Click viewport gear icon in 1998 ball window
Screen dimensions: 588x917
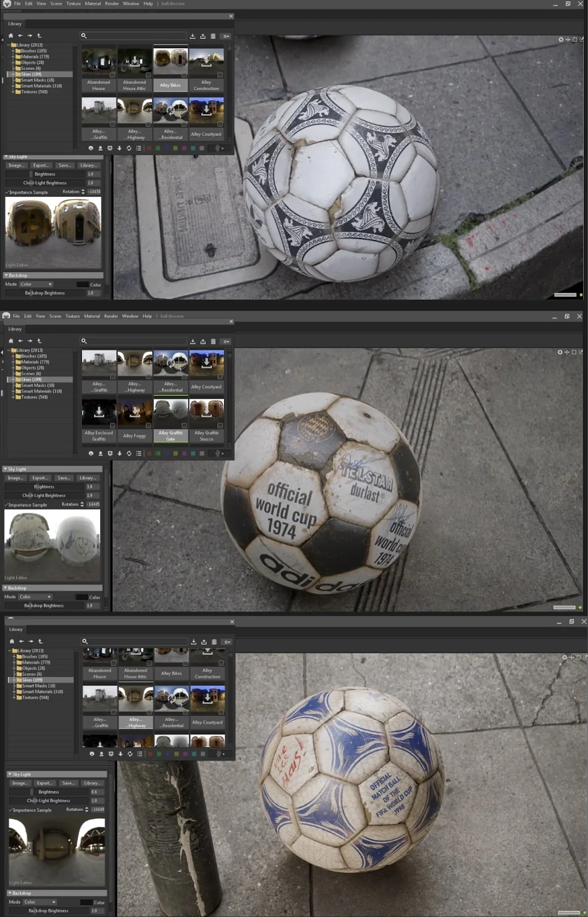pos(565,657)
